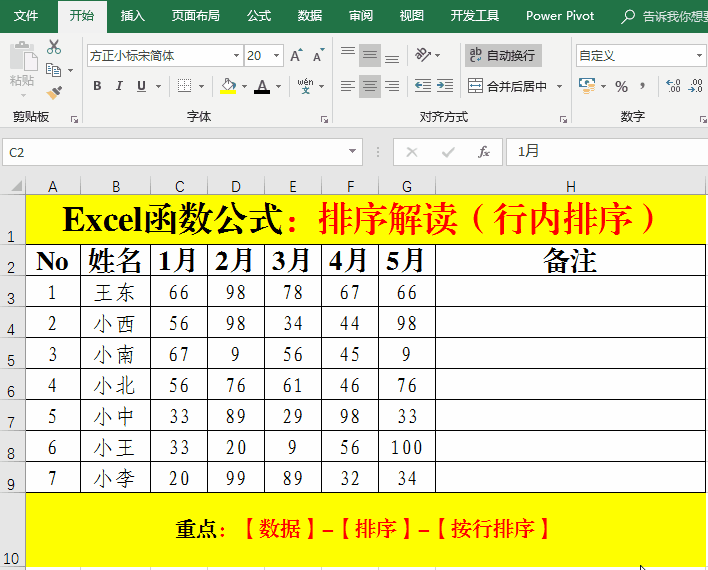Switch to the 数据 tab
The width and height of the screenshot is (708, 570).
(x=310, y=16)
